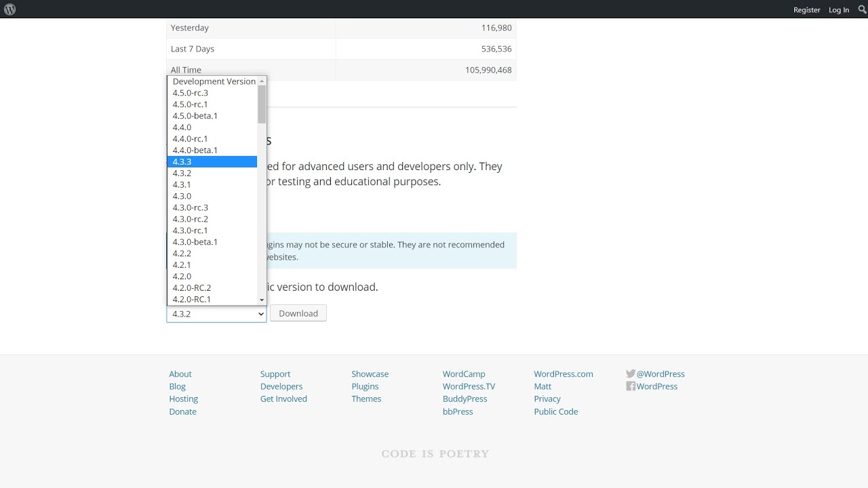Viewport: 868px width, 488px height.
Task: Select version 4.4.0-beta.1
Action: pyautogui.click(x=212, y=150)
